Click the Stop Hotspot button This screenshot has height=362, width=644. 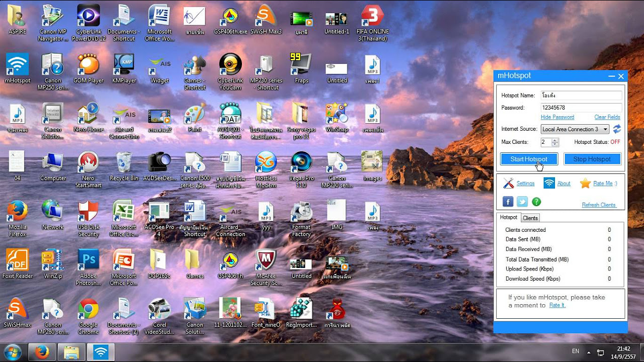592,159
